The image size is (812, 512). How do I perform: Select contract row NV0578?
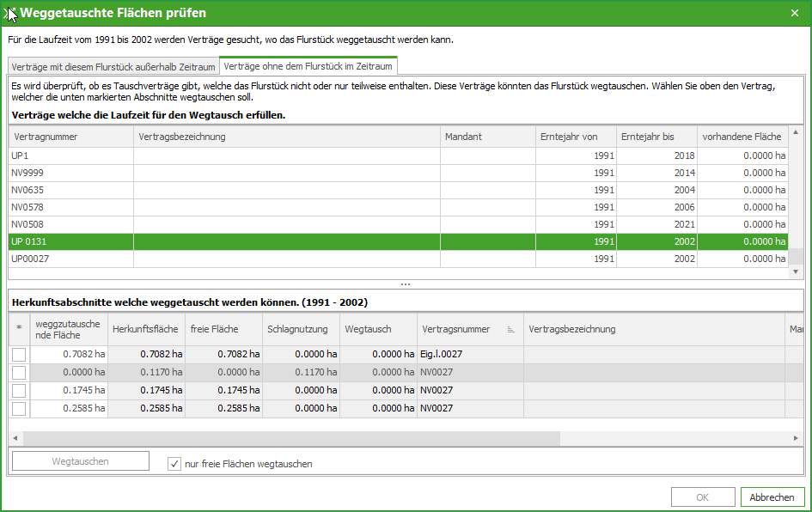pyautogui.click(x=27, y=207)
